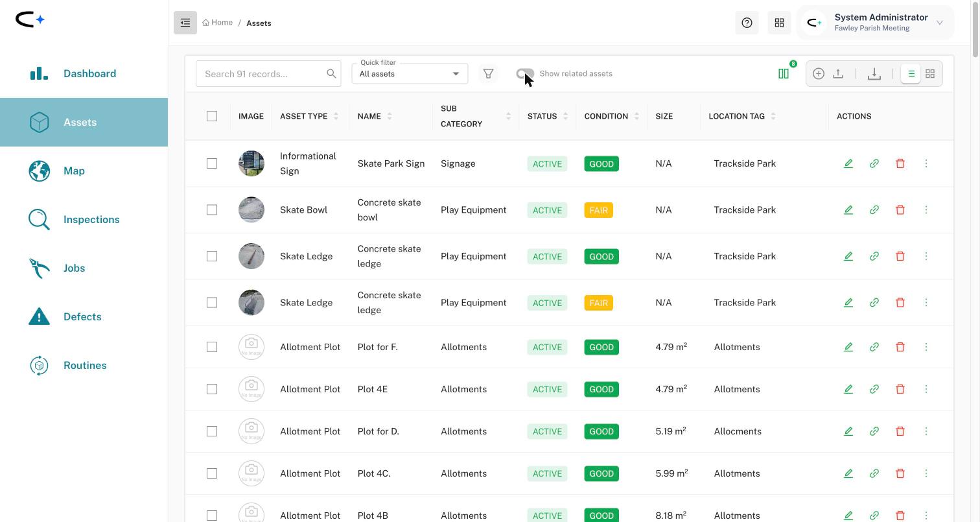
Task: Toggle Show related assets switch
Action: pos(525,74)
